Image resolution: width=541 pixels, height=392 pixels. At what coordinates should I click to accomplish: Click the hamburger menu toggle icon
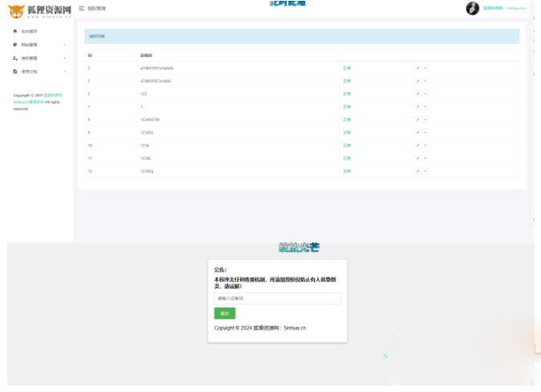(81, 8)
